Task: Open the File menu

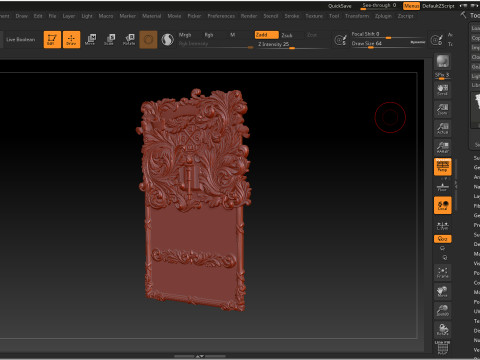Action: pos(52,16)
